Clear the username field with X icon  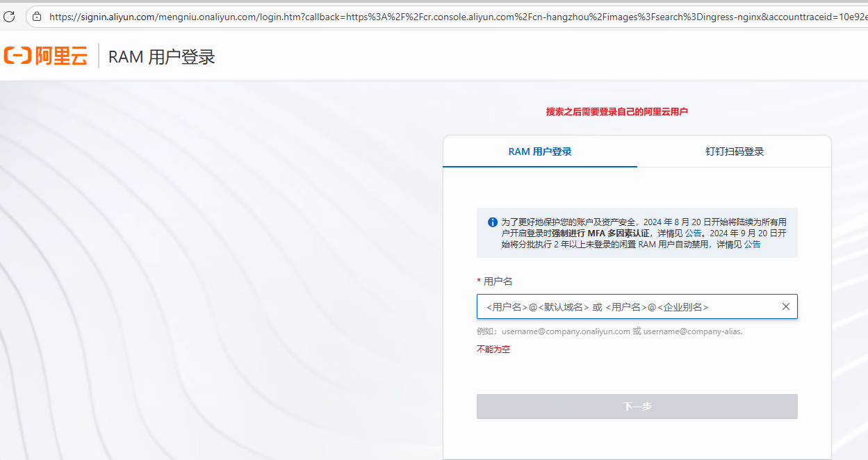point(786,306)
